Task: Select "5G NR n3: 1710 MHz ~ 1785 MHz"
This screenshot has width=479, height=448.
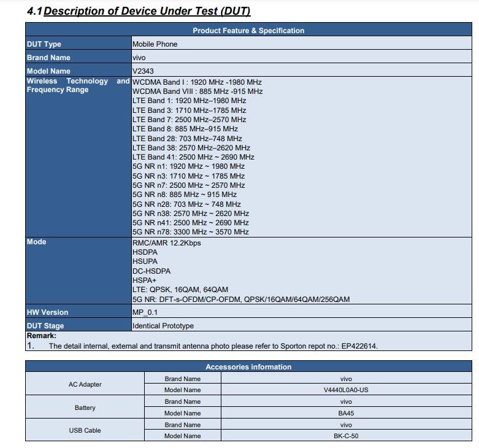Action: [x=188, y=176]
